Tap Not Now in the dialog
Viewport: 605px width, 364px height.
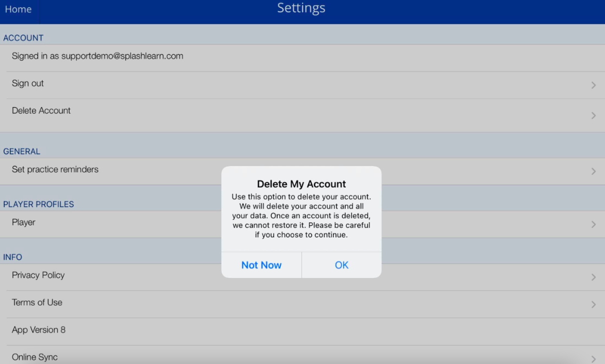(261, 265)
